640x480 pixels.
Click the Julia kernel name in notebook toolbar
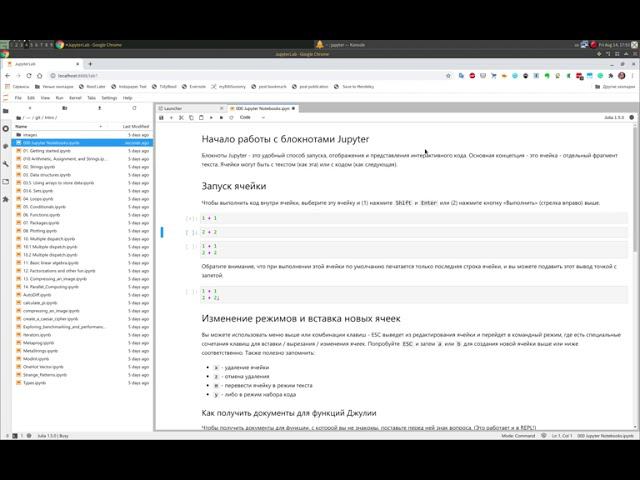point(614,118)
